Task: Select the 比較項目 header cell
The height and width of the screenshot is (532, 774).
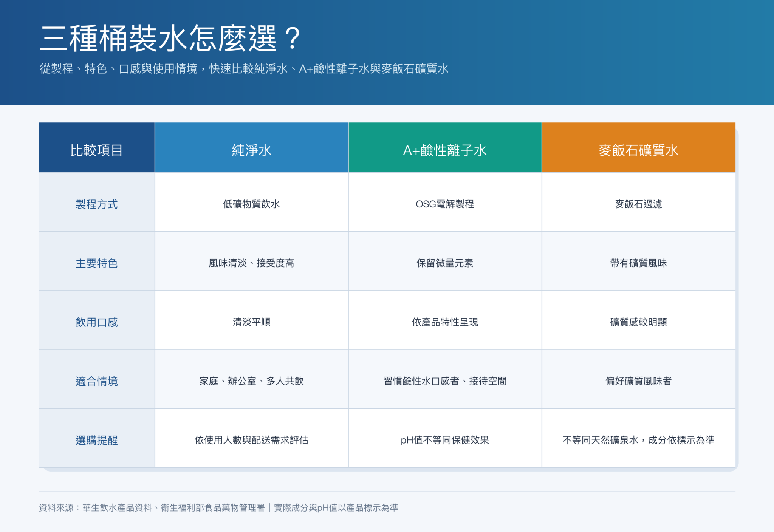Action: click(x=97, y=147)
